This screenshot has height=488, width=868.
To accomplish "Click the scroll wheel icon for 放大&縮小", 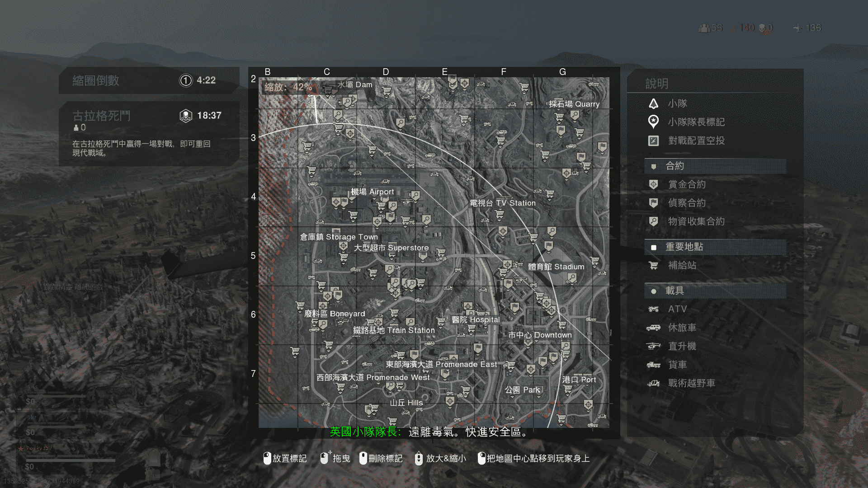I will pos(419,458).
